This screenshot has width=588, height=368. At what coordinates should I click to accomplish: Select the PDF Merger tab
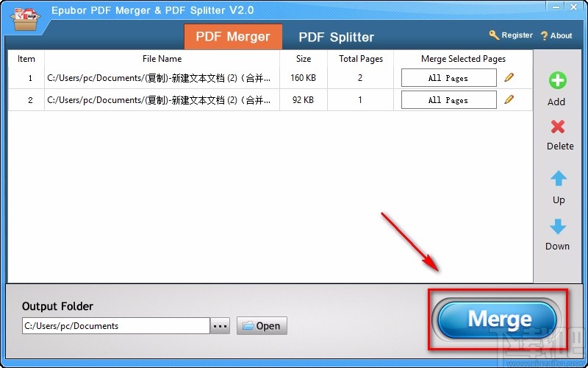(233, 37)
